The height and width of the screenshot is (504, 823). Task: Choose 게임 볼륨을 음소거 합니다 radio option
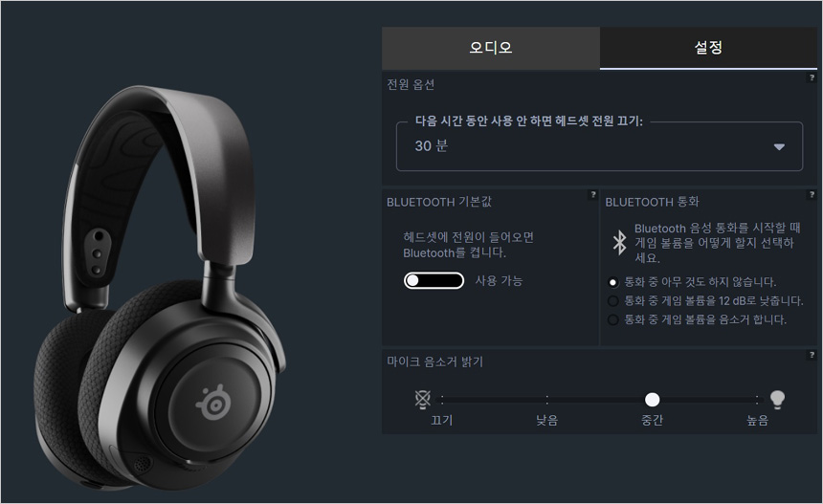(x=612, y=320)
